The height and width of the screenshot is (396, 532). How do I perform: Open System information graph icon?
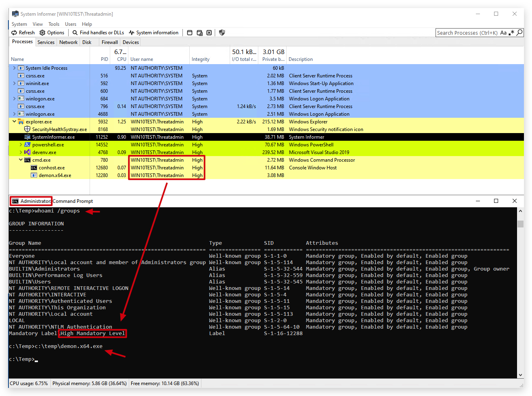[x=132, y=33]
